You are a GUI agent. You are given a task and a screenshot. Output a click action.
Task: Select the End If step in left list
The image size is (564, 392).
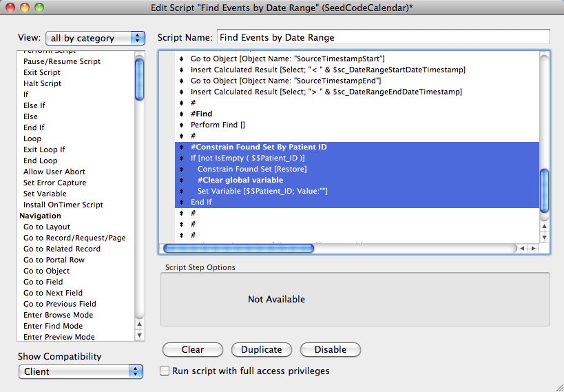pyautogui.click(x=34, y=127)
